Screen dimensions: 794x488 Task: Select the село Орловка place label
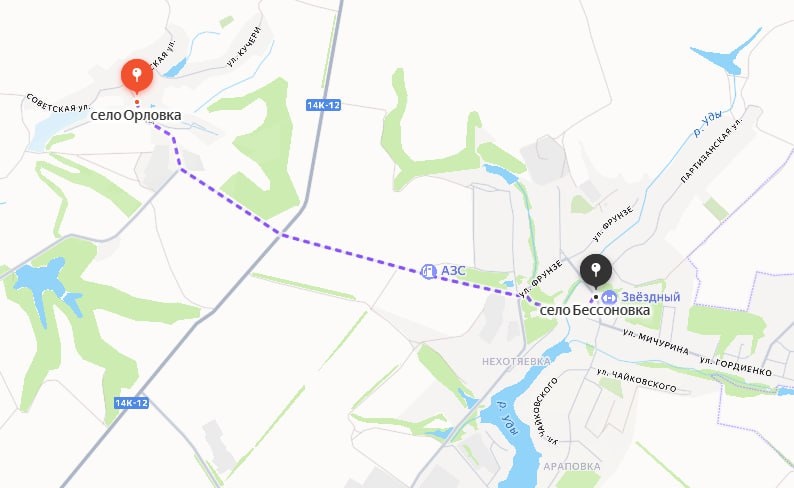pyautogui.click(x=136, y=115)
